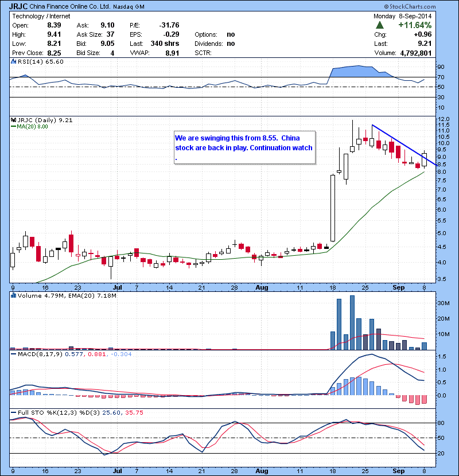Click the Full STO %K legend icon

click(14, 413)
